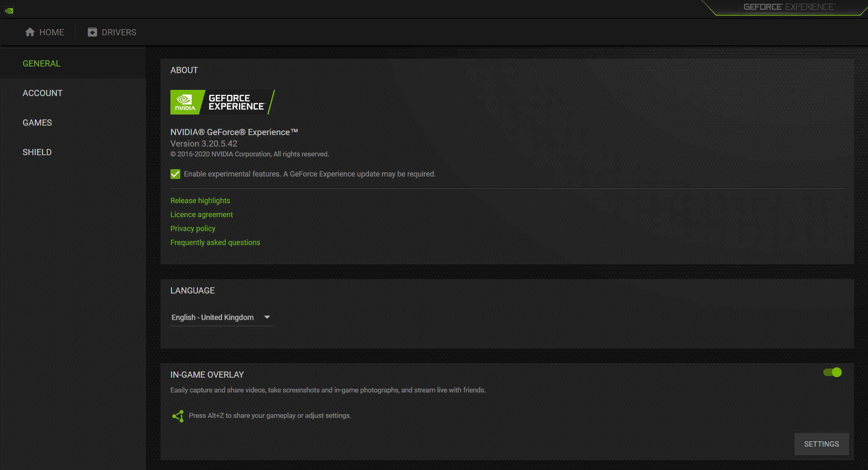Click the SHIELD menu icon
The image size is (868, 470).
[x=37, y=151]
